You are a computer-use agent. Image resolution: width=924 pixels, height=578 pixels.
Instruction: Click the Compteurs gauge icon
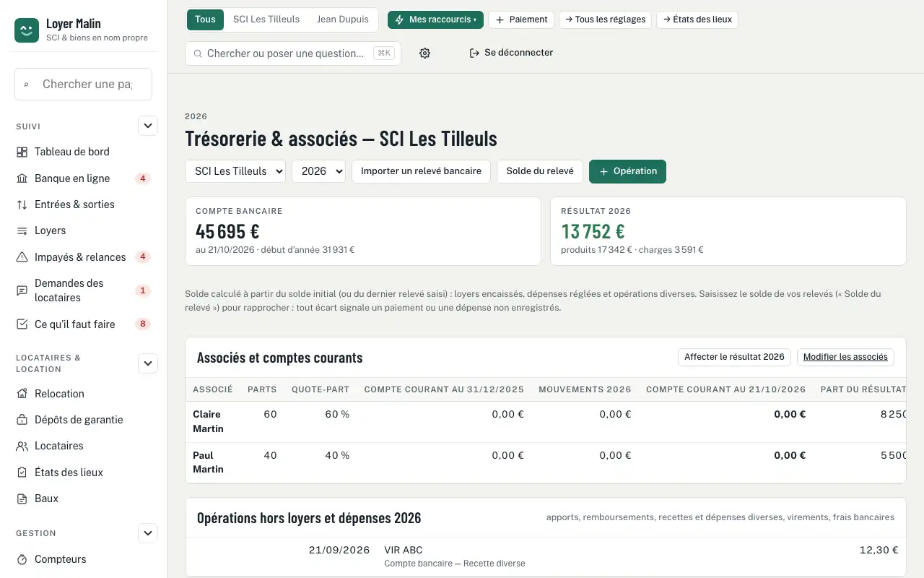(22, 559)
